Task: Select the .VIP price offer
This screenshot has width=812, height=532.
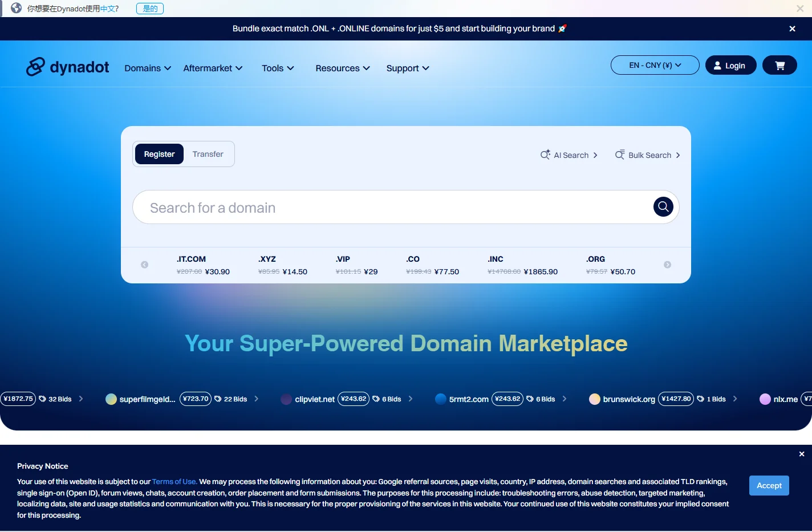Action: (x=357, y=265)
